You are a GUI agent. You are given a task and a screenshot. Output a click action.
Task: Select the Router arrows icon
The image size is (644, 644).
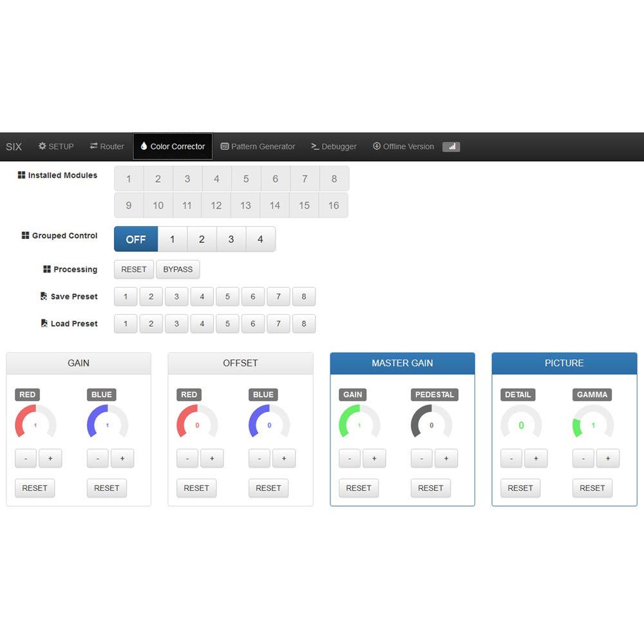coord(93,146)
